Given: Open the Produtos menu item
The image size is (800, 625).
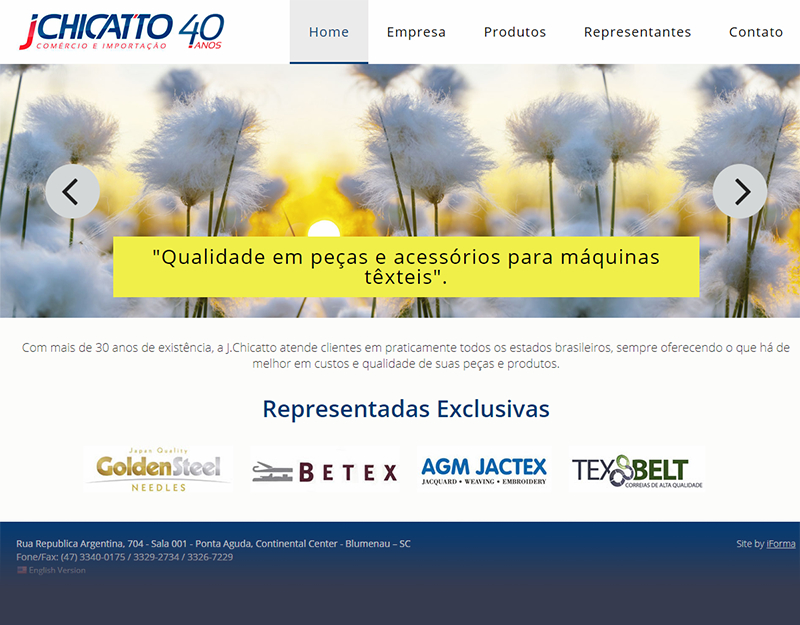Looking at the screenshot, I should pyautogui.click(x=515, y=32).
